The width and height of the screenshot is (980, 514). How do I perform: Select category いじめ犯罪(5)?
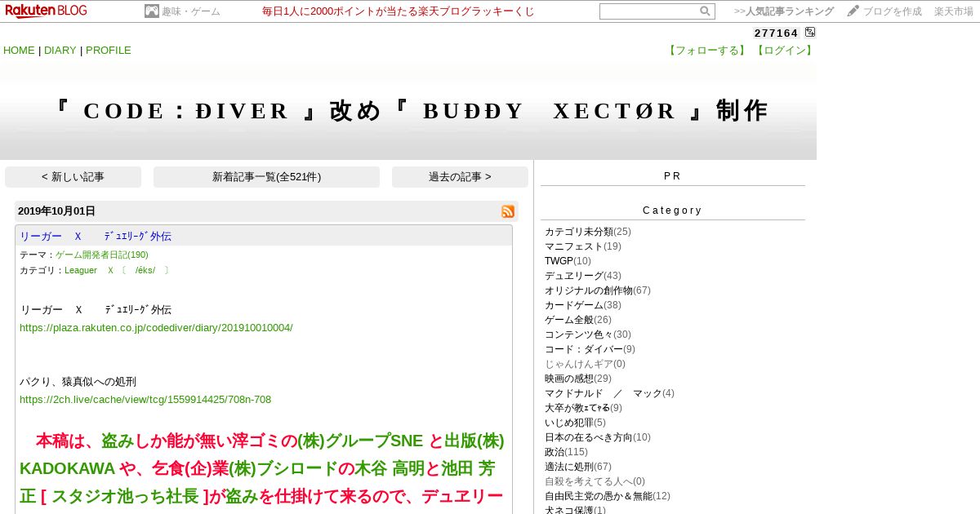(x=575, y=423)
